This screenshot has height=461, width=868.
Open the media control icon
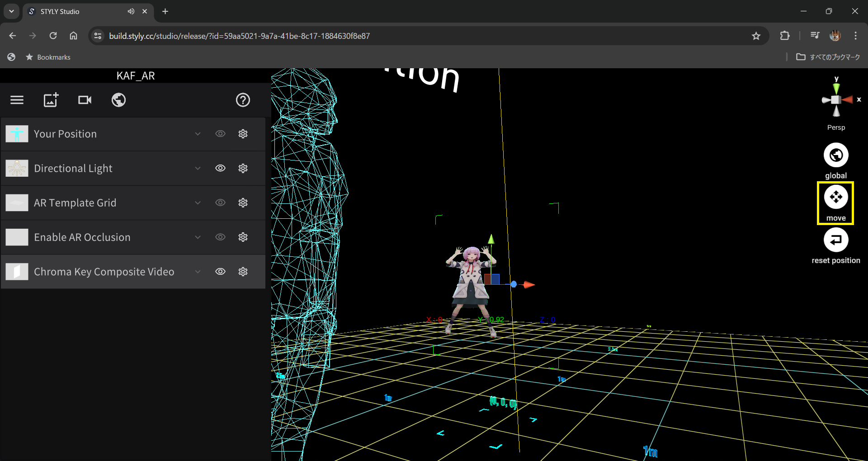[815, 36]
